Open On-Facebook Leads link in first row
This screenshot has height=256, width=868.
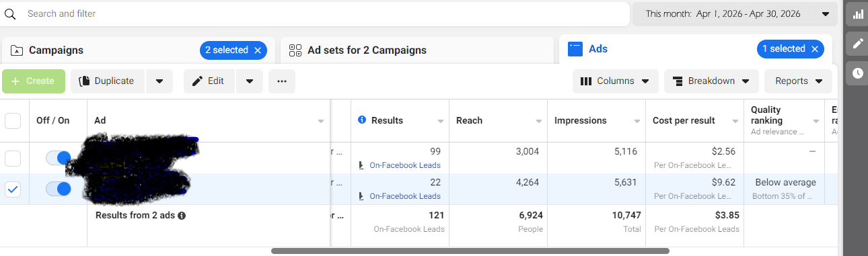tap(405, 165)
